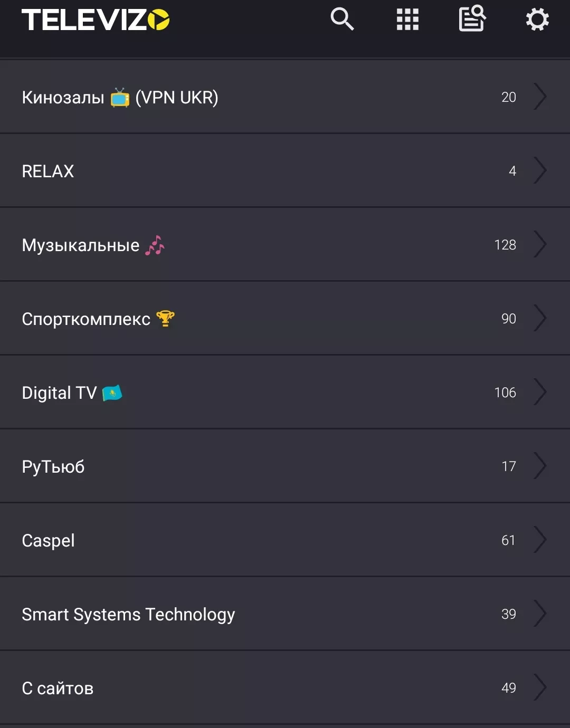Image resolution: width=570 pixels, height=728 pixels.
Task: Expand Кинозалы group via chevron
Action: (540, 97)
